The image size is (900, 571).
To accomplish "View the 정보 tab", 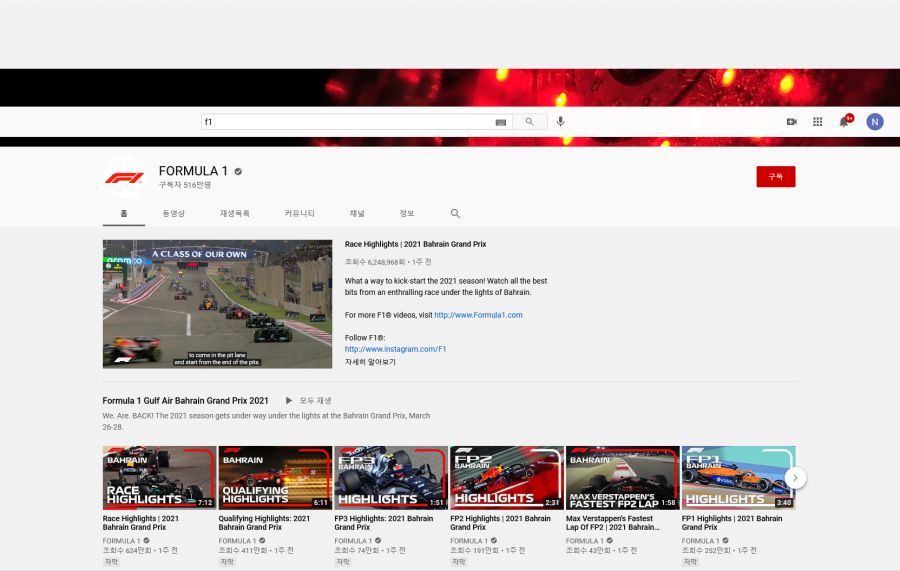I will coord(407,213).
